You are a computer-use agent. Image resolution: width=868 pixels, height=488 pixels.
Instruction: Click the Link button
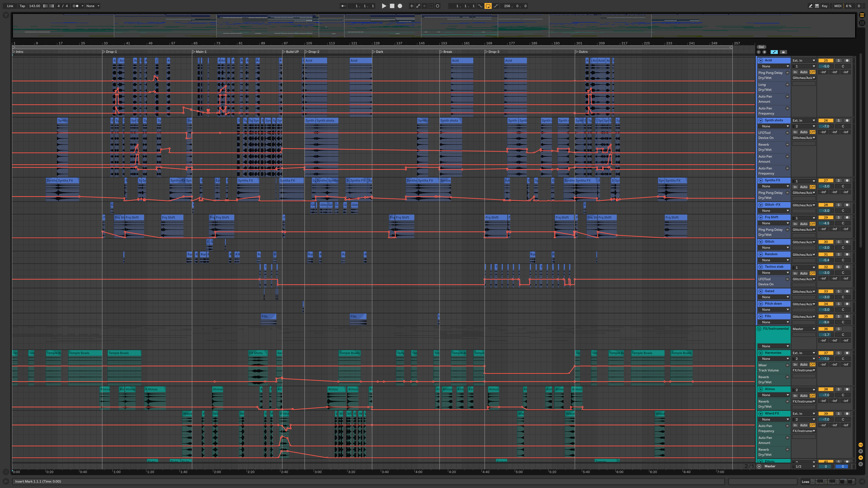10,6
